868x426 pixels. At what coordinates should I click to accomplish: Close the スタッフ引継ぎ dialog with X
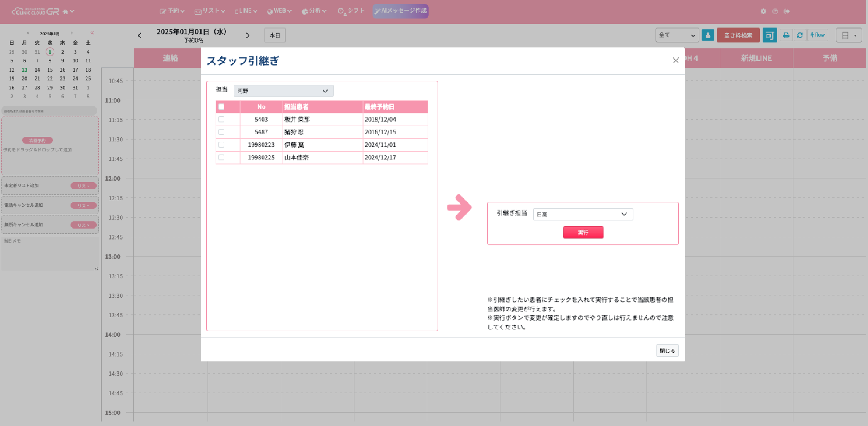point(676,61)
